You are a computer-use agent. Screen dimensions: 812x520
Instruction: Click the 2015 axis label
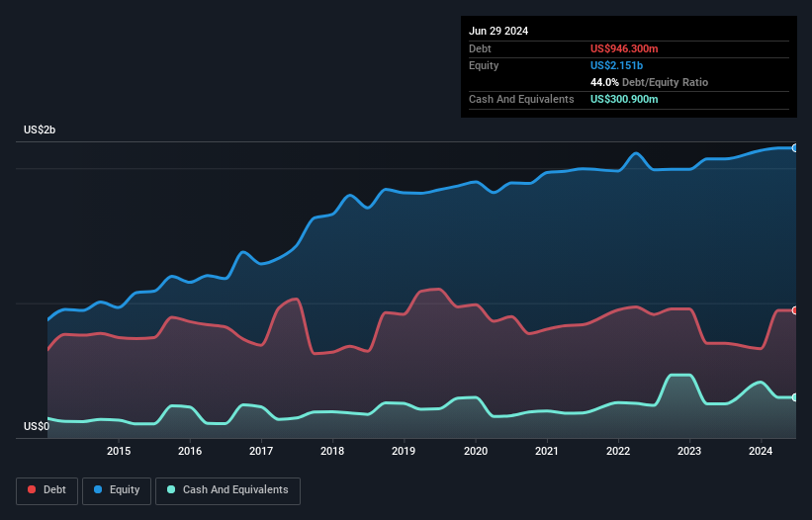[x=119, y=451]
